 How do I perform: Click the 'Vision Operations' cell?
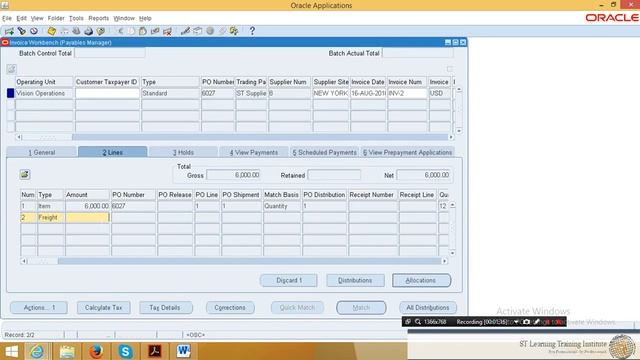pyautogui.click(x=44, y=93)
